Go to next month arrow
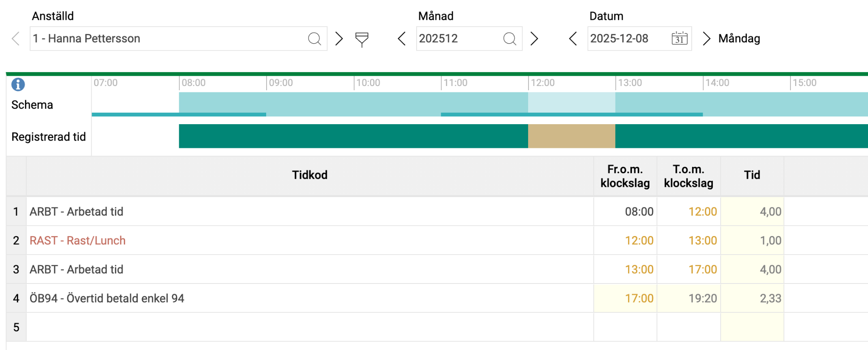Image resolution: width=868 pixels, height=350 pixels. click(534, 39)
